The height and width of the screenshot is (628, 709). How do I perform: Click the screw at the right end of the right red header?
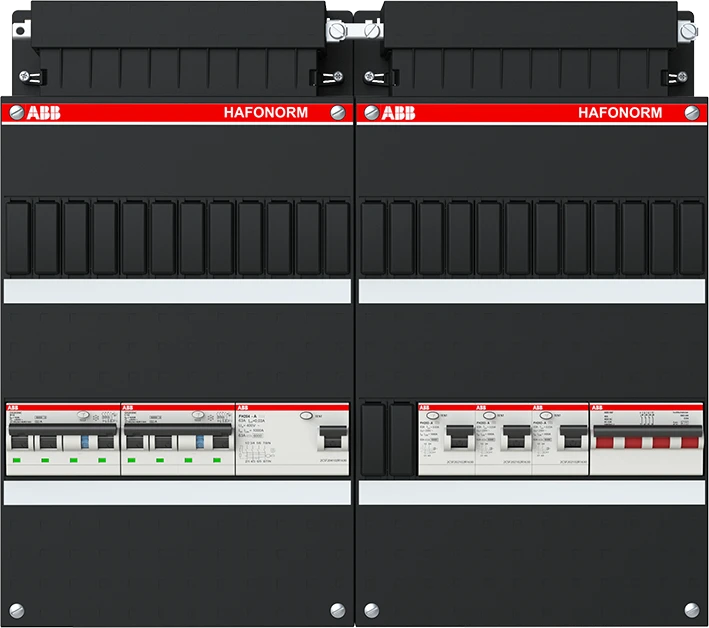pyautogui.click(x=690, y=113)
